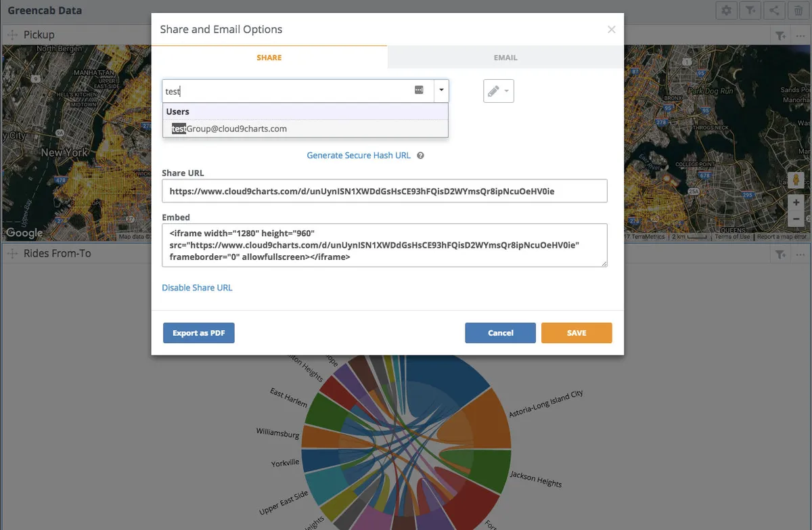Open the Pickup widget more options ellipsis

click(x=799, y=35)
